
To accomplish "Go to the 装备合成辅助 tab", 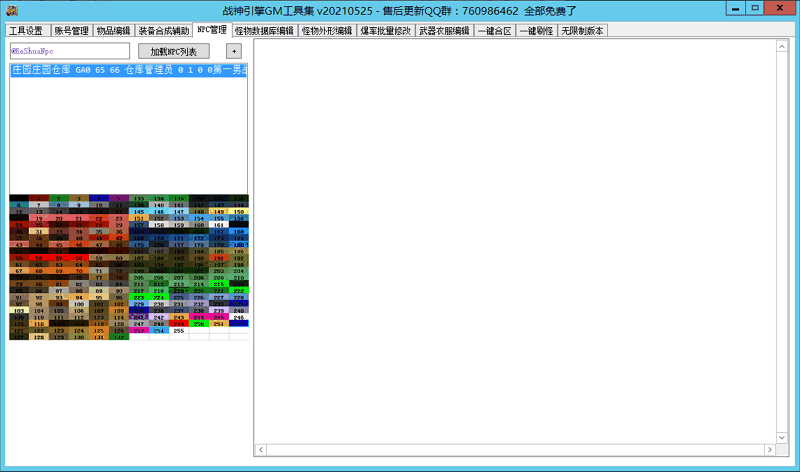I will coord(163,31).
